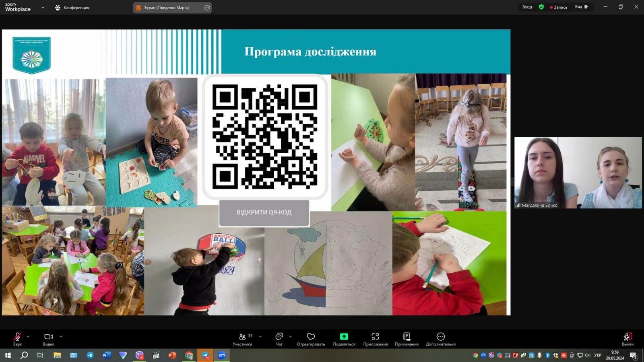644x362 pixels.
Task: Click the Windows Security shield tray icon
Action: tap(556, 355)
